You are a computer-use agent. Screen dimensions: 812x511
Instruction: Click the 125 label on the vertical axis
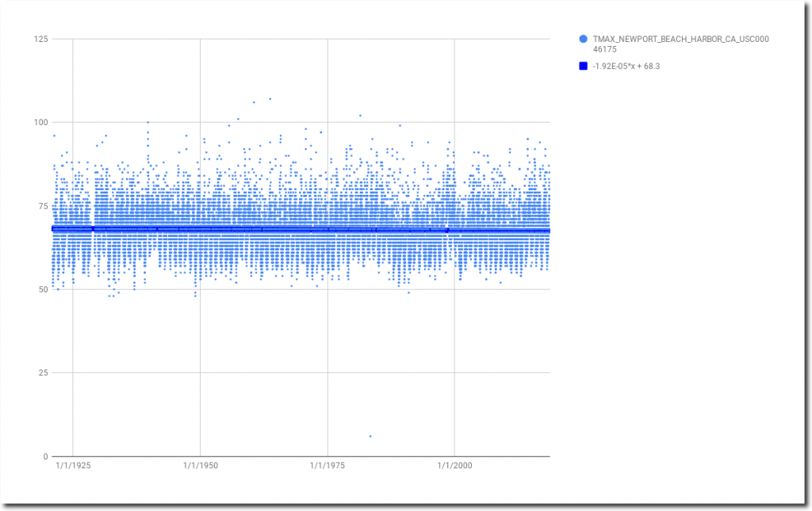40,39
